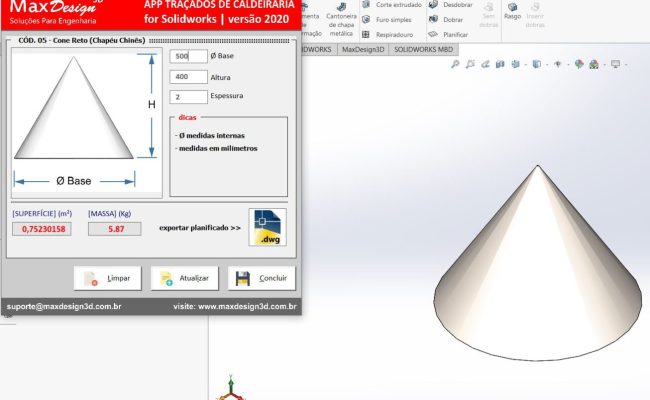Select the Corte extrudado tool
This screenshot has height=400, width=650.
point(398,5)
